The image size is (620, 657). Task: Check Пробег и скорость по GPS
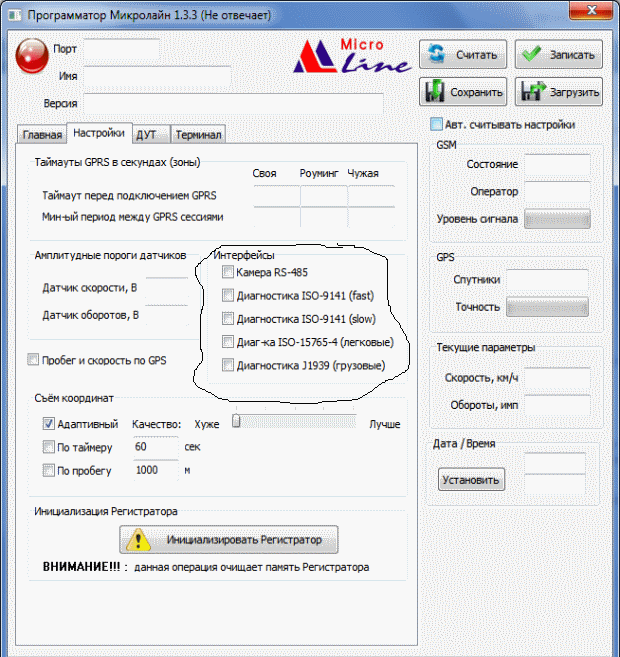(33, 360)
